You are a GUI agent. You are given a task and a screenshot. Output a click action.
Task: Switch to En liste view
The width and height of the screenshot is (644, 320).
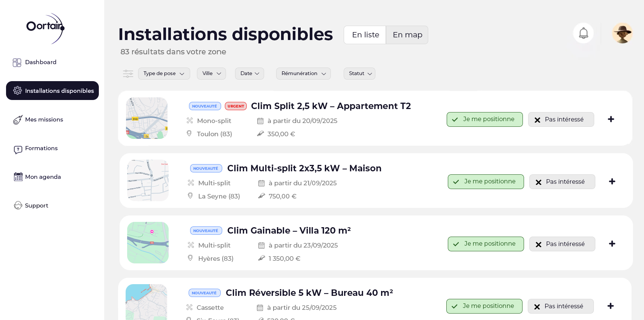click(365, 35)
